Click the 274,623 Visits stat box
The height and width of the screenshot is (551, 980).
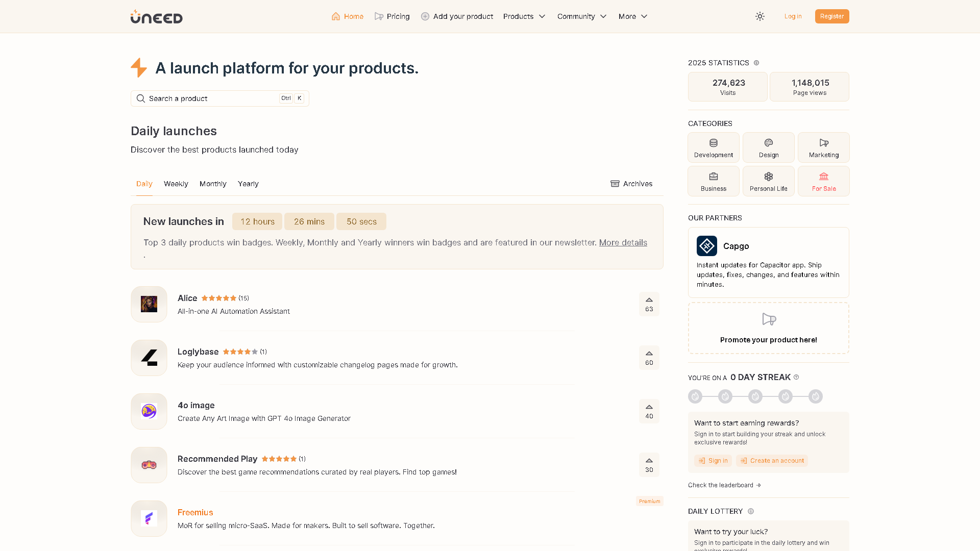(728, 87)
